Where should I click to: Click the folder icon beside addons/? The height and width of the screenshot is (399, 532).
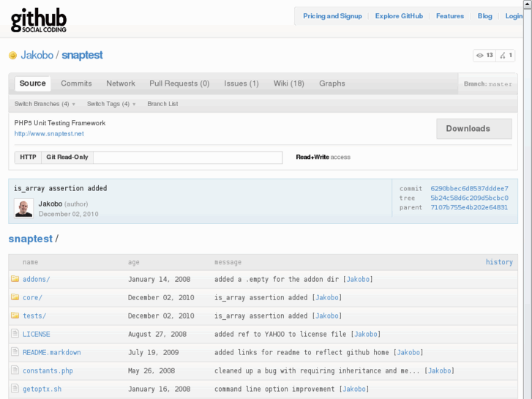click(x=15, y=279)
